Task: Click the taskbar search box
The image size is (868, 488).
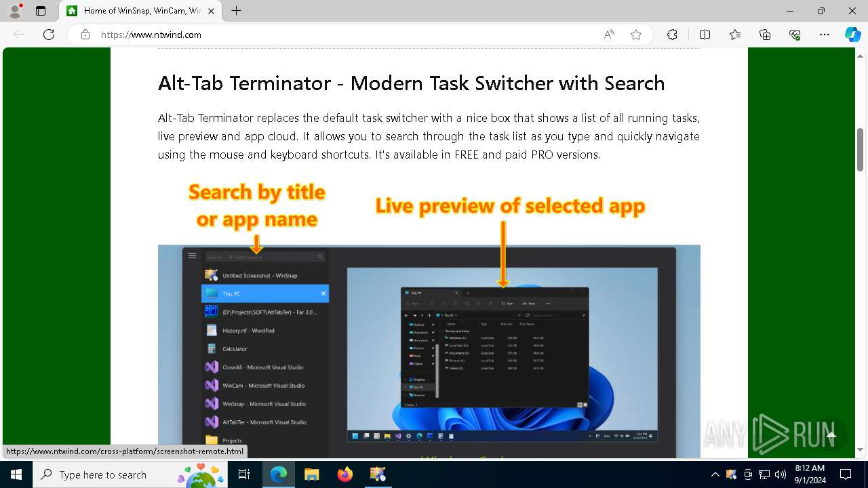Action: tap(131, 474)
